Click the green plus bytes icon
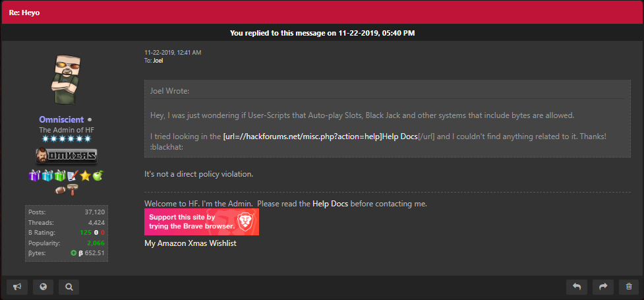 pyautogui.click(x=74, y=253)
